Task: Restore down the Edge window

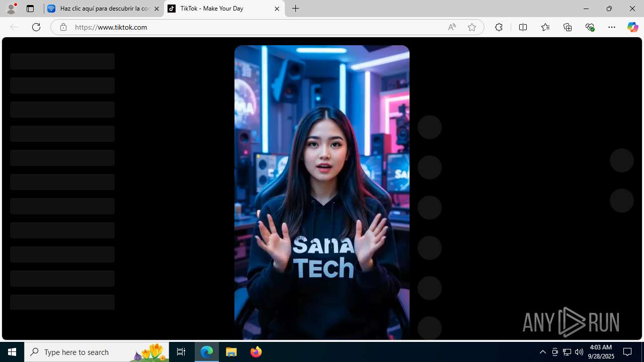Action: (x=609, y=9)
